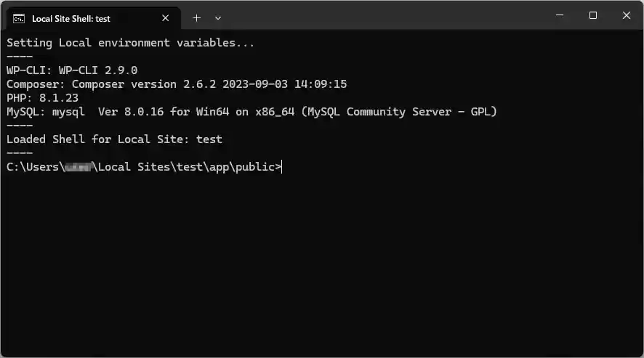Open a new tab with the plus button

click(x=196, y=18)
